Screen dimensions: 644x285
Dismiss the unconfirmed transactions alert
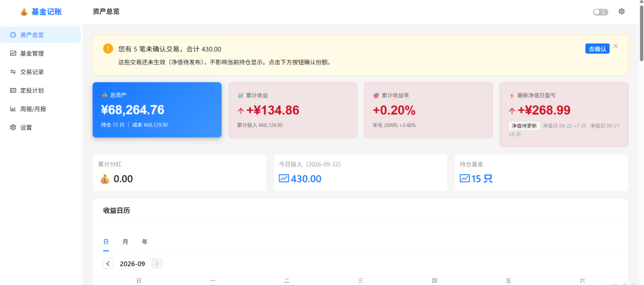(x=615, y=46)
